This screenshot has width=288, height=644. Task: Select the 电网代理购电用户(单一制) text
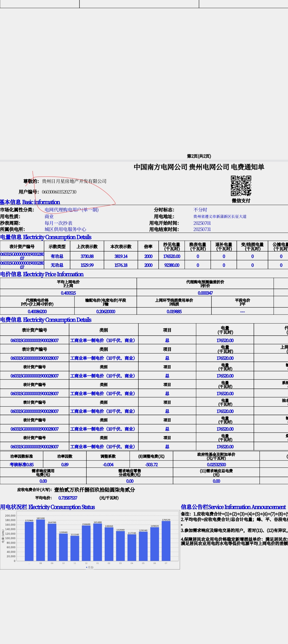71,210
